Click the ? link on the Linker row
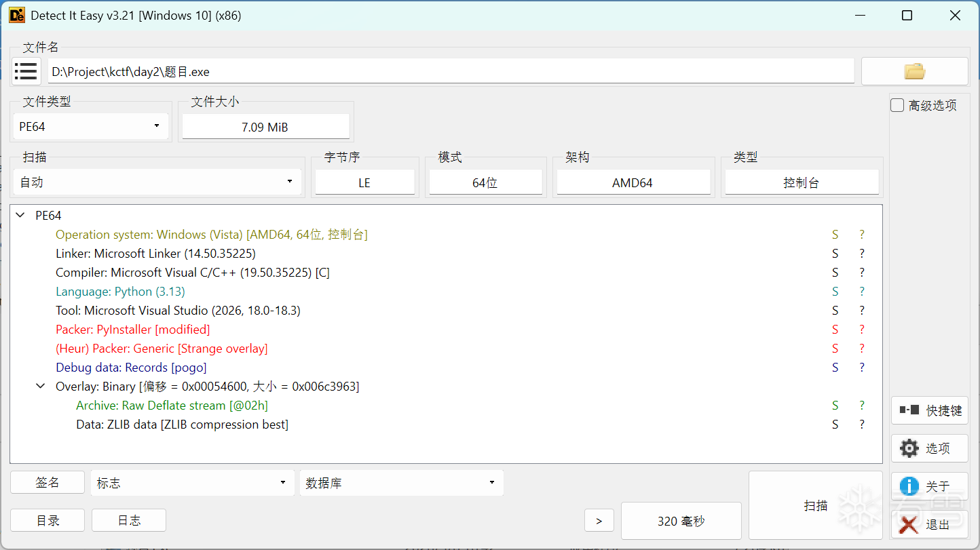This screenshot has height=550, width=980. (862, 254)
